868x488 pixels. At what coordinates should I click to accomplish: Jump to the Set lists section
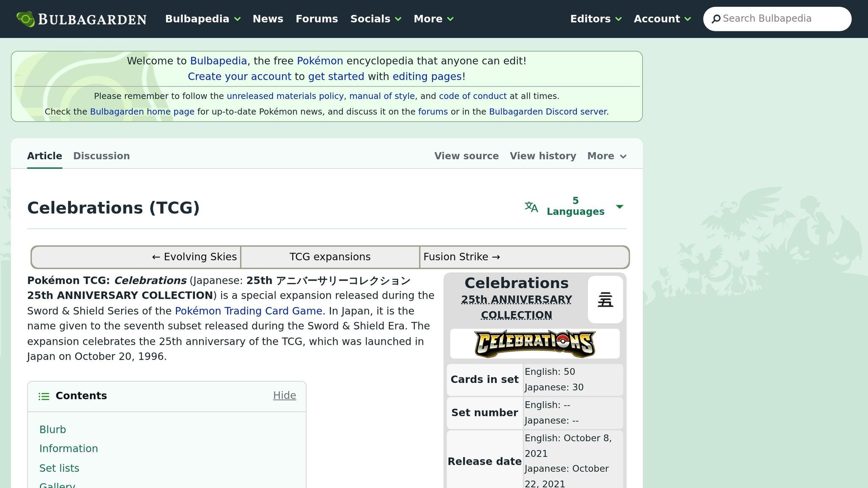point(59,468)
